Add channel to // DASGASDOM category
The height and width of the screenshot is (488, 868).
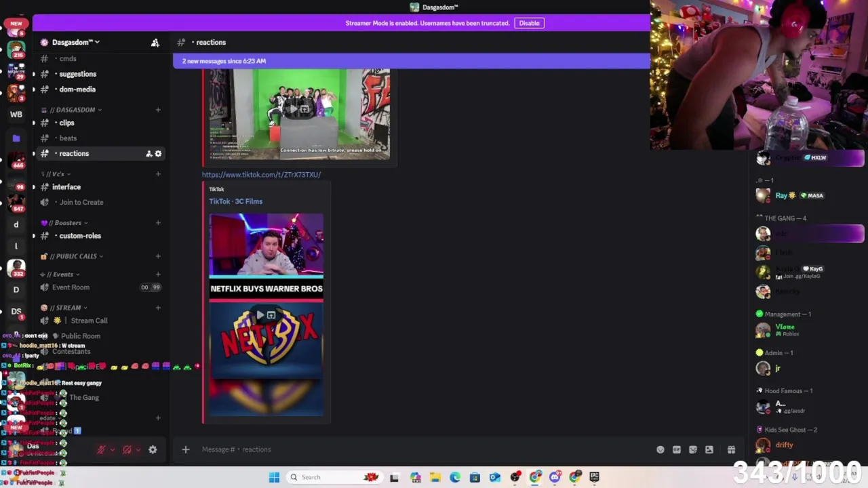[158, 110]
